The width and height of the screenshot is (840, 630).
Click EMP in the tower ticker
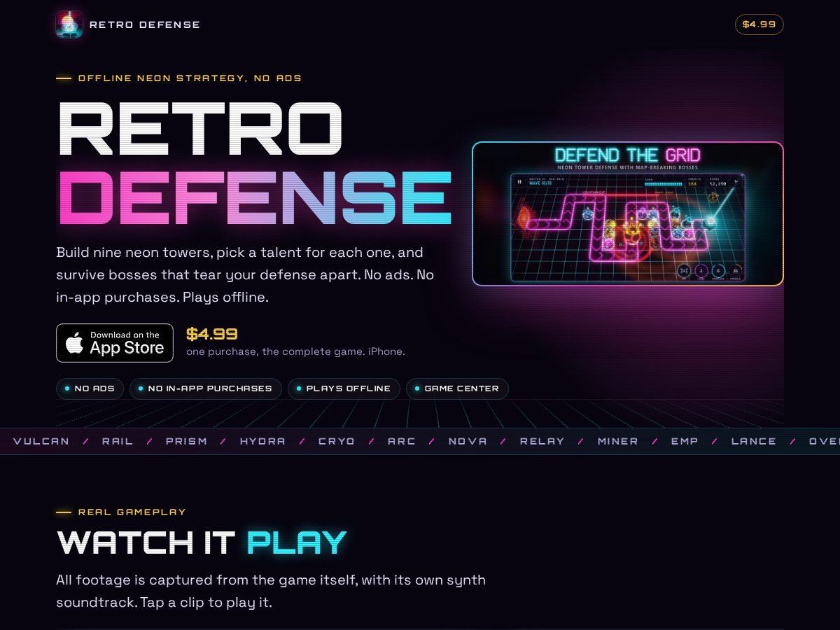(685, 441)
